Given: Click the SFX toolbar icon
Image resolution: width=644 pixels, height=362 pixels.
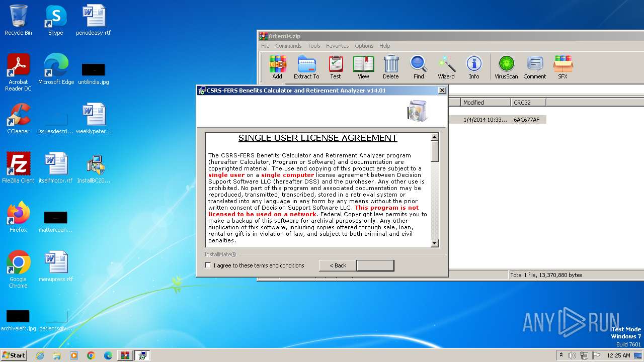Looking at the screenshot, I should pyautogui.click(x=562, y=67).
